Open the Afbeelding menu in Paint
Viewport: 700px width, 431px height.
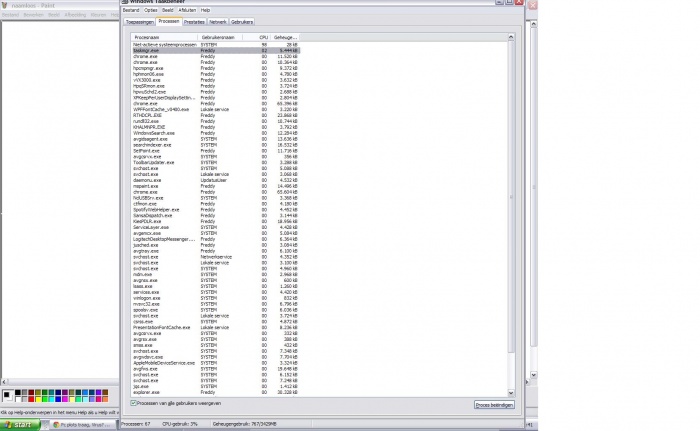point(75,15)
